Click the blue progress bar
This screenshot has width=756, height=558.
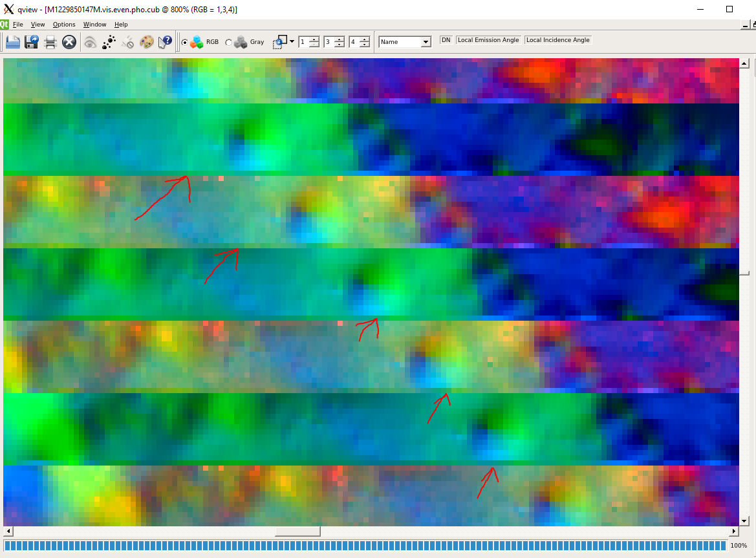(x=365, y=546)
